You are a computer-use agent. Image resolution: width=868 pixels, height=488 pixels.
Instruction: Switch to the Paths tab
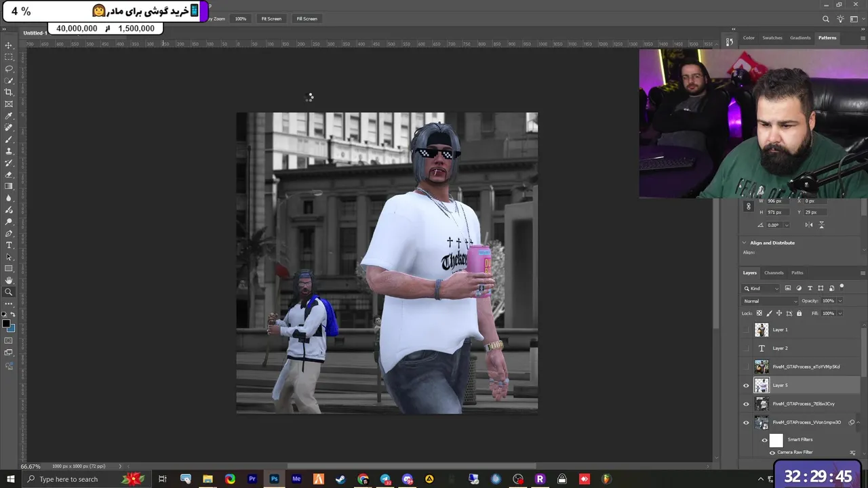tap(797, 273)
